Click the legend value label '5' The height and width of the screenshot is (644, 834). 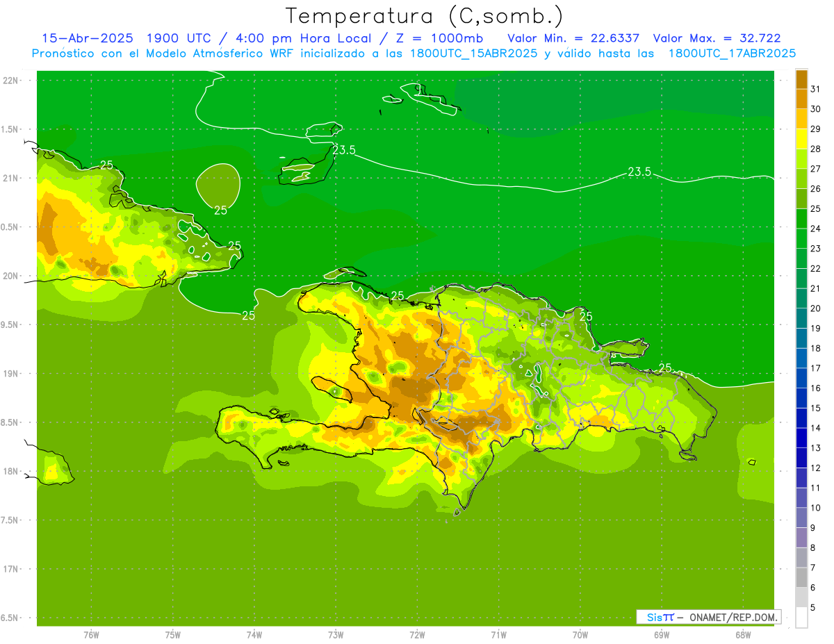point(813,607)
